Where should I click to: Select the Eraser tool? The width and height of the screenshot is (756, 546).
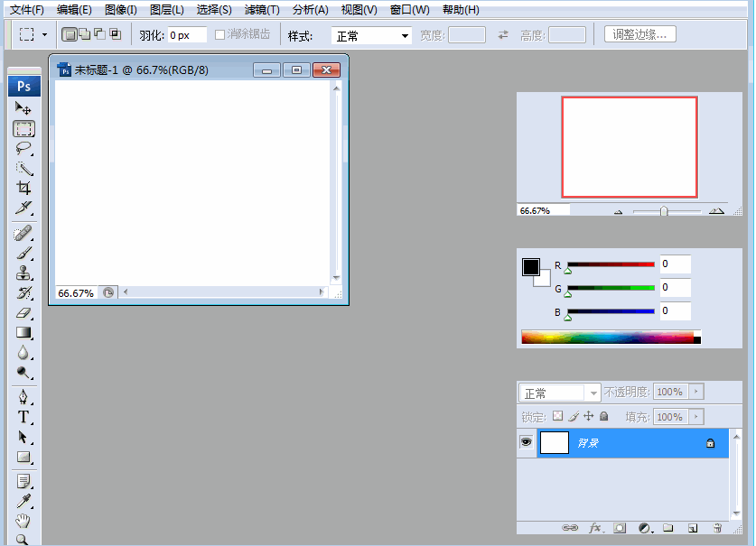[23, 313]
